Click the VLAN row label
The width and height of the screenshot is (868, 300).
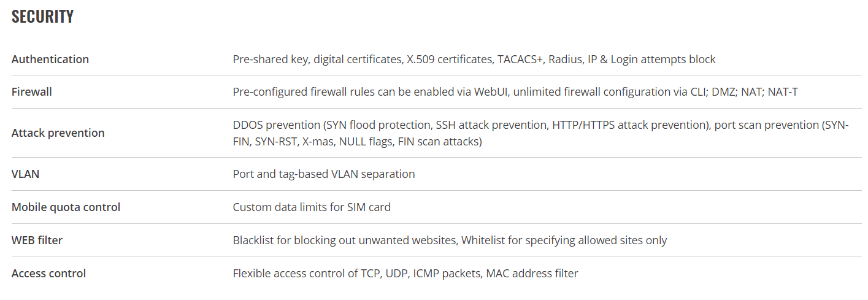[x=25, y=174]
